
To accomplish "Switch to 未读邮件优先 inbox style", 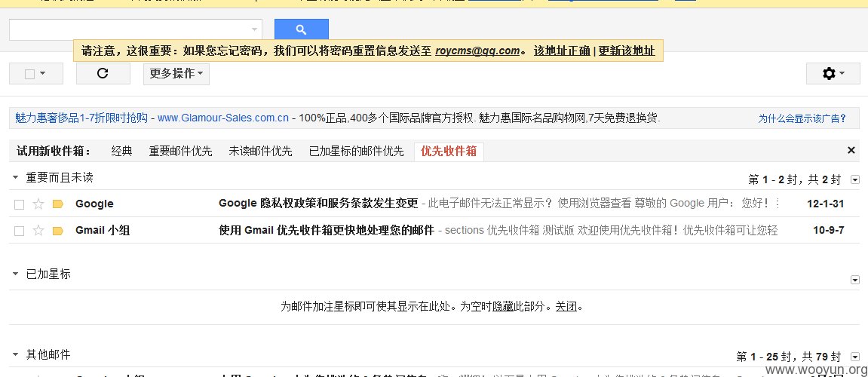I will (260, 151).
